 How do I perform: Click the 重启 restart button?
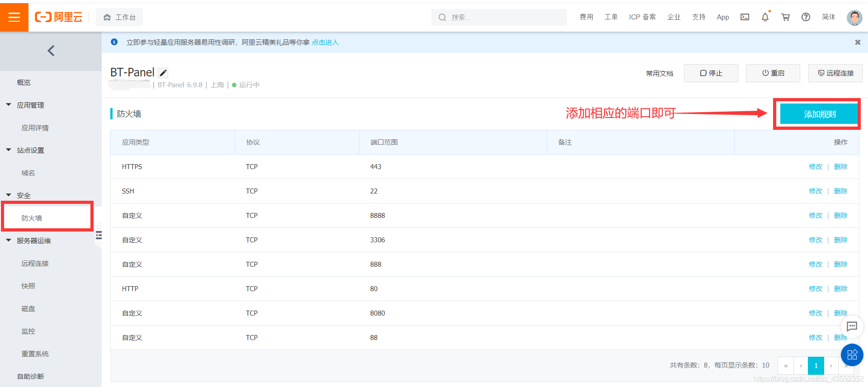[773, 73]
